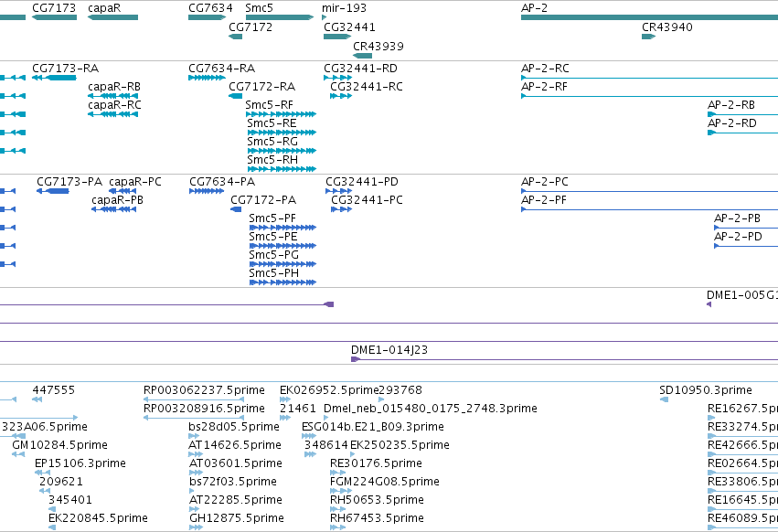Screen dimensions: 778x532
Task: Click the 21461 EST feature
Action: tap(285, 418)
